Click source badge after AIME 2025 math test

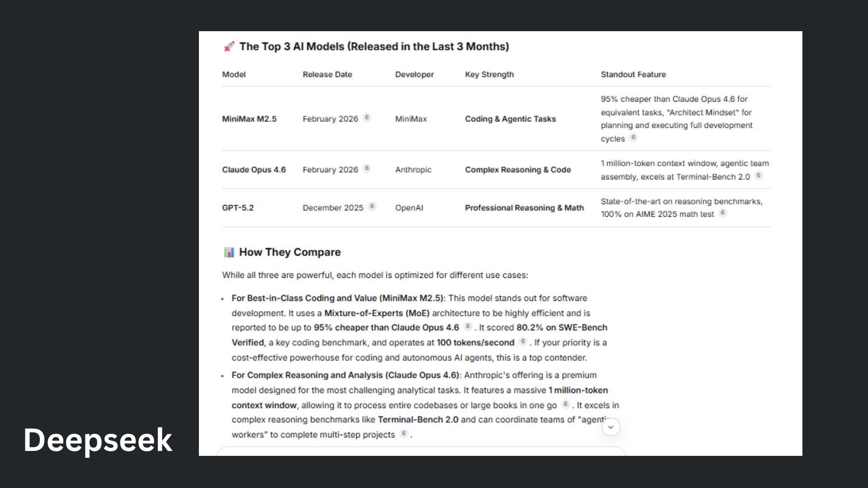[723, 213]
